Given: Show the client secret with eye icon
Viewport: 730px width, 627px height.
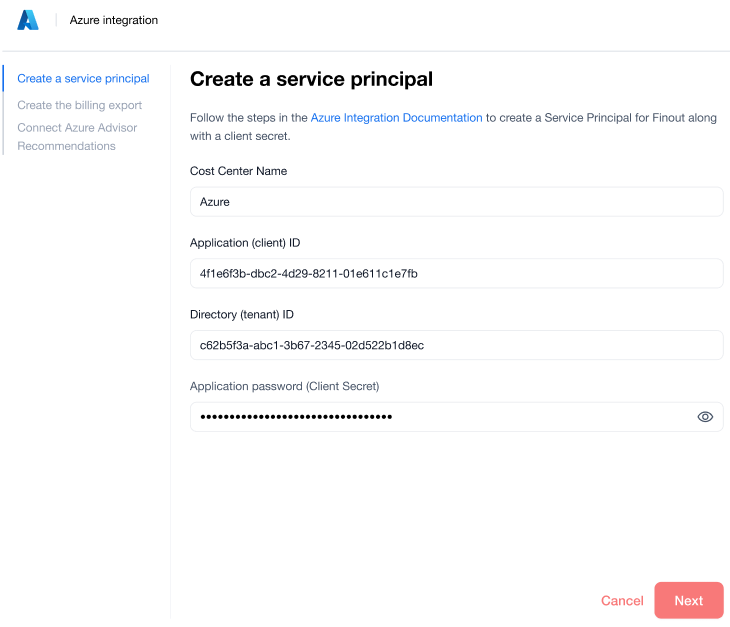Looking at the screenshot, I should point(705,417).
